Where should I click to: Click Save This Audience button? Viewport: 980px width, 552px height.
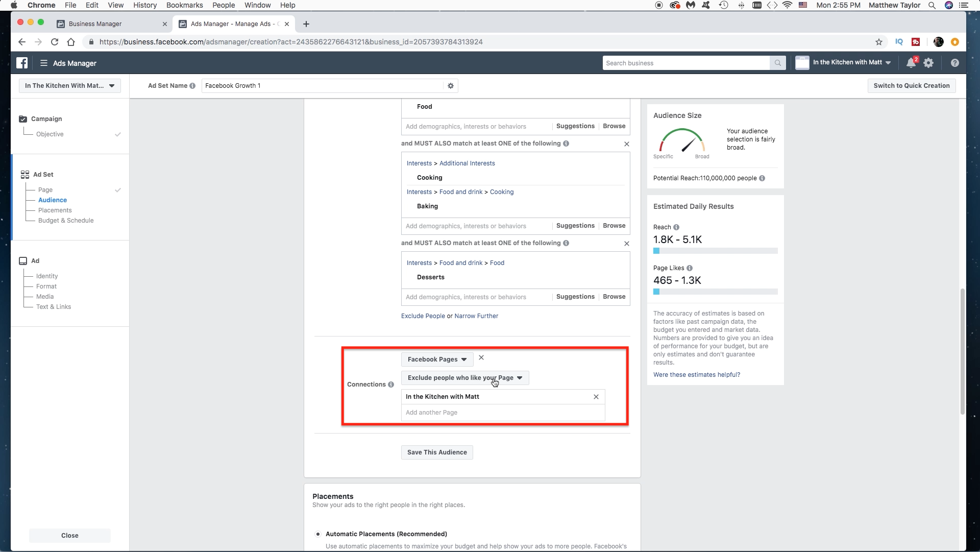tap(437, 452)
